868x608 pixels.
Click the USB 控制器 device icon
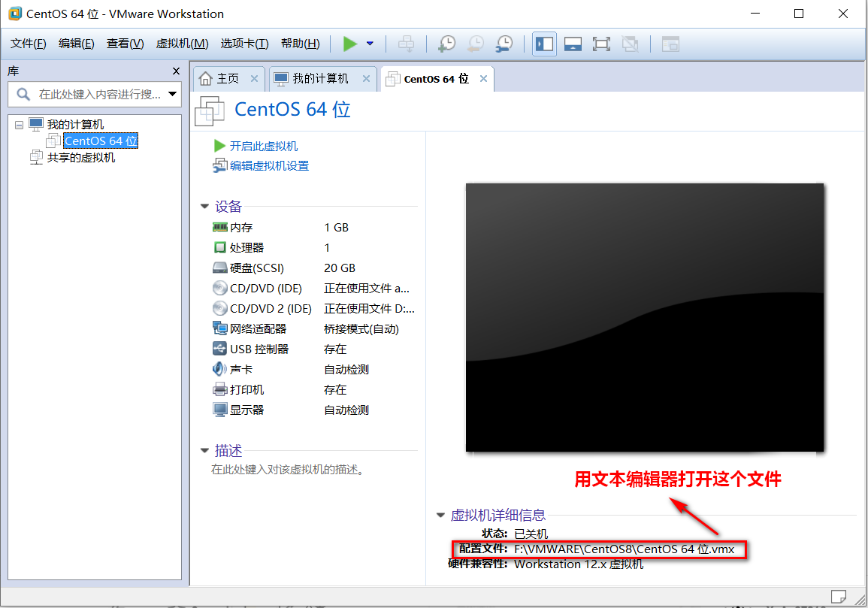tap(219, 349)
